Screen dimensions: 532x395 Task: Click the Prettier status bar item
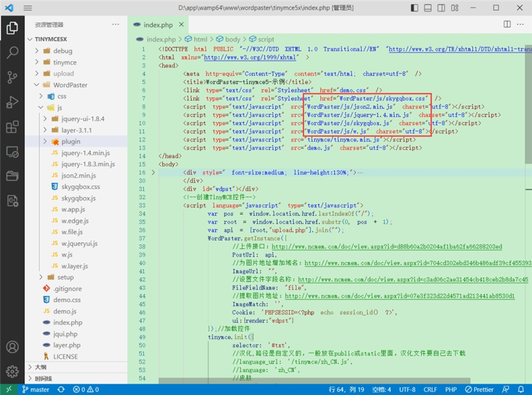479,390
